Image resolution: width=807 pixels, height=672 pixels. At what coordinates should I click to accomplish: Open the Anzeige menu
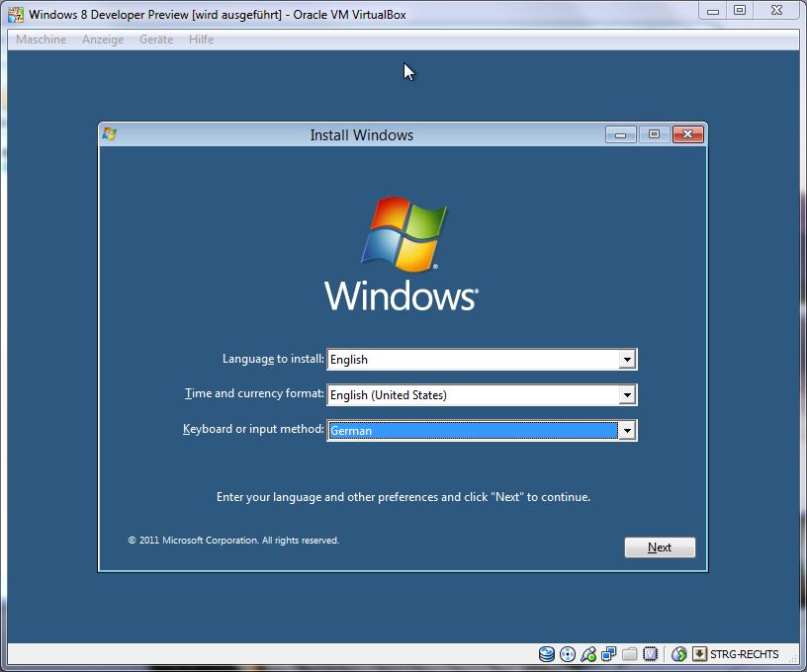103,40
